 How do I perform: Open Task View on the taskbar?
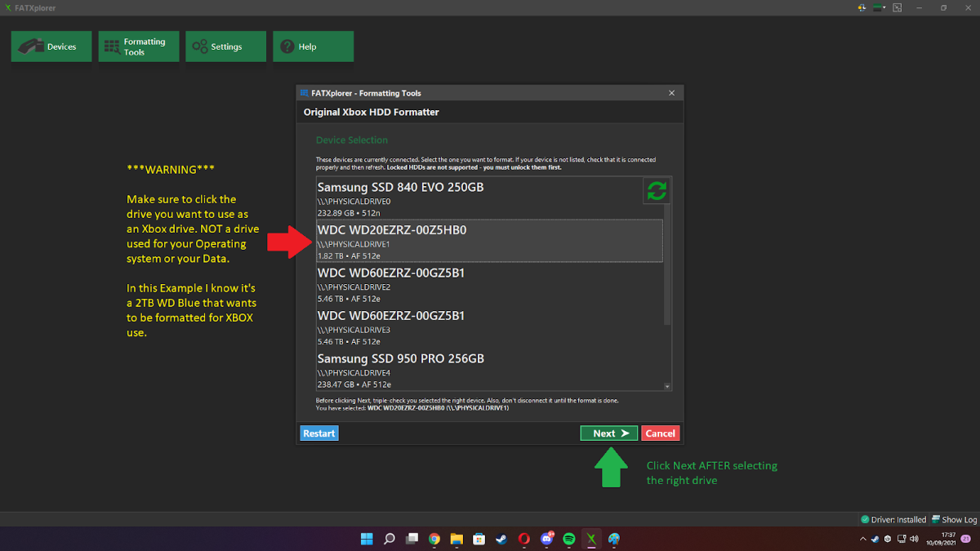click(412, 539)
